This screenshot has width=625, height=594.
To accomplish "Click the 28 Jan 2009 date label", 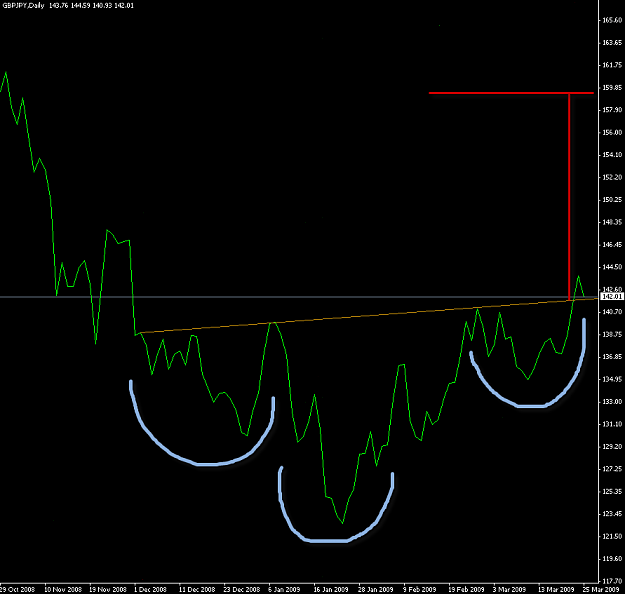I will click(375, 589).
